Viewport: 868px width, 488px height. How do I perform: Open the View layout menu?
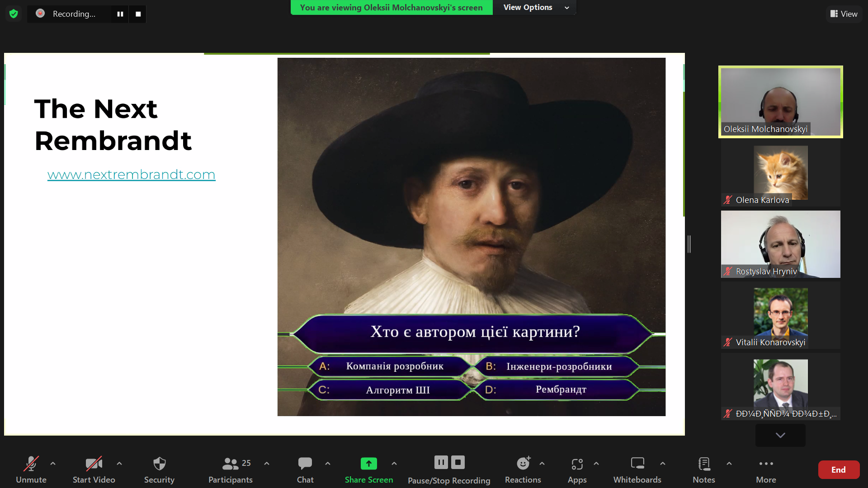844,14
